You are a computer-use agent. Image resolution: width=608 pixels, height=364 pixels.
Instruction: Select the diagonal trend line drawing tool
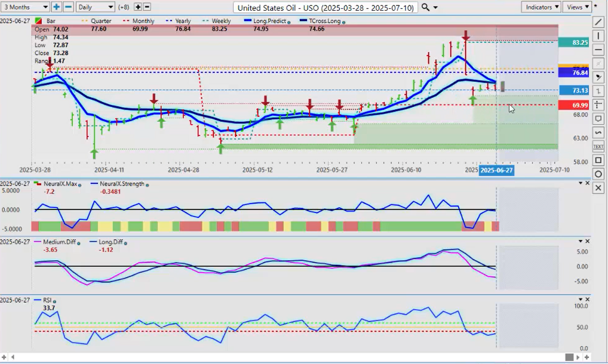click(x=598, y=22)
